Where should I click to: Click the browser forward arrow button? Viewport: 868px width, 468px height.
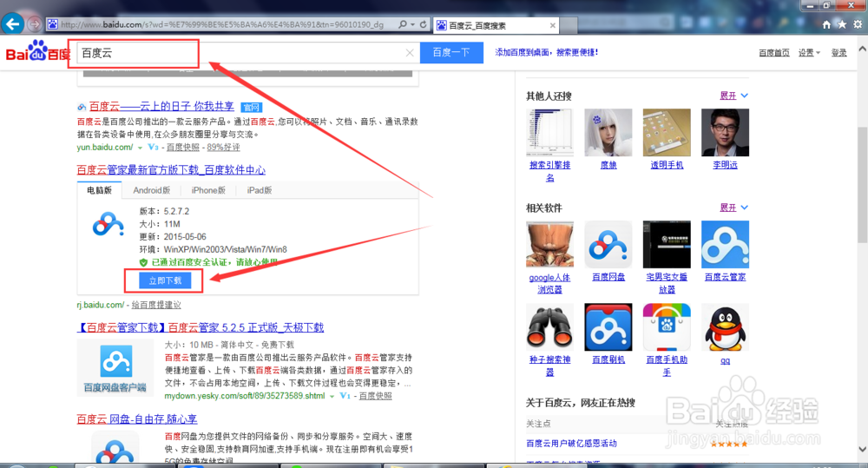[35, 24]
